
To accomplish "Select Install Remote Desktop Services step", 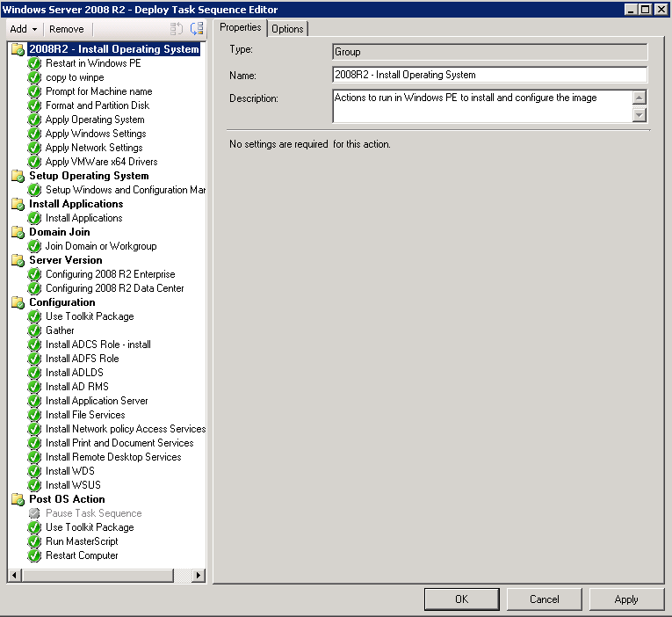I will click(113, 457).
